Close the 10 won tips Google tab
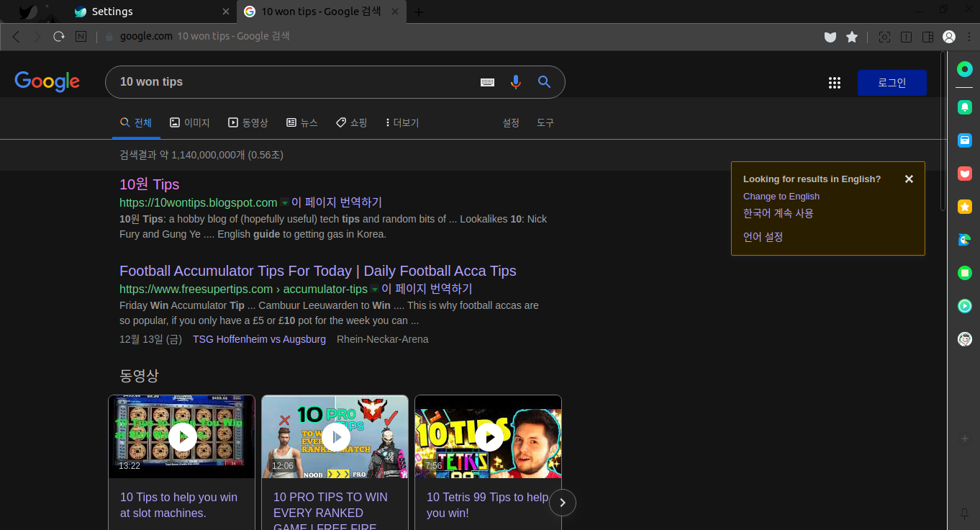This screenshot has height=530, width=980. coord(394,12)
